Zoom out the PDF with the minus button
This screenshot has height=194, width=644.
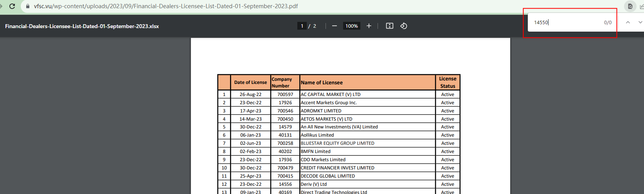pos(335,26)
